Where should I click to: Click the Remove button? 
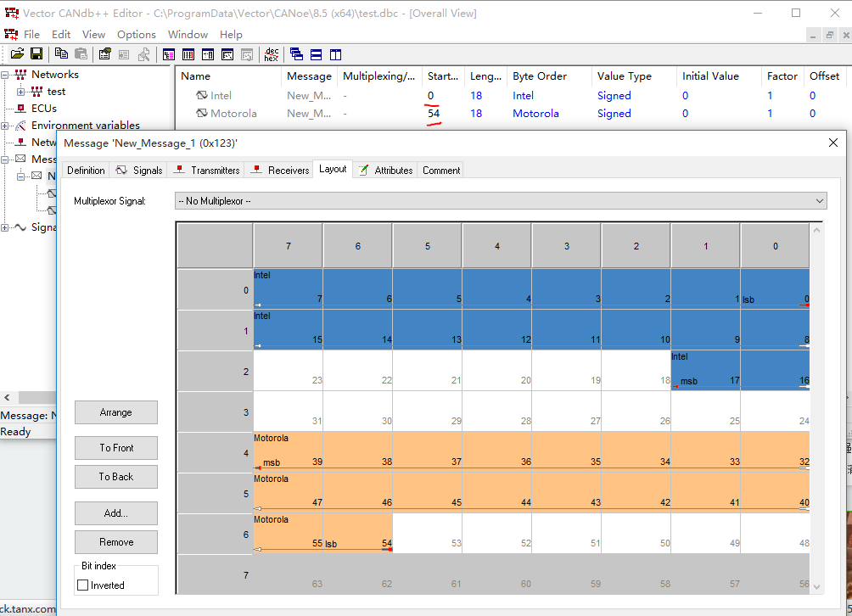tap(116, 542)
